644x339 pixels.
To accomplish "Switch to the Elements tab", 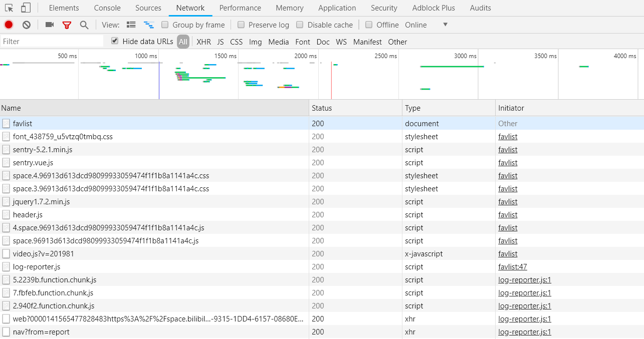I will coord(64,8).
